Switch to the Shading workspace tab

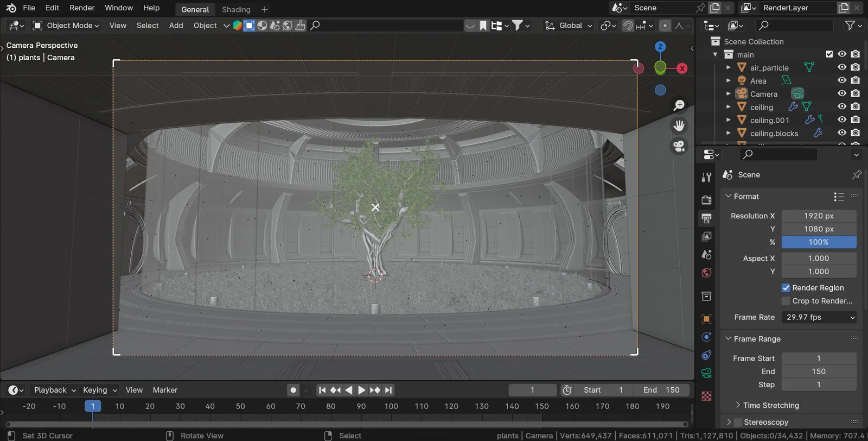click(236, 9)
